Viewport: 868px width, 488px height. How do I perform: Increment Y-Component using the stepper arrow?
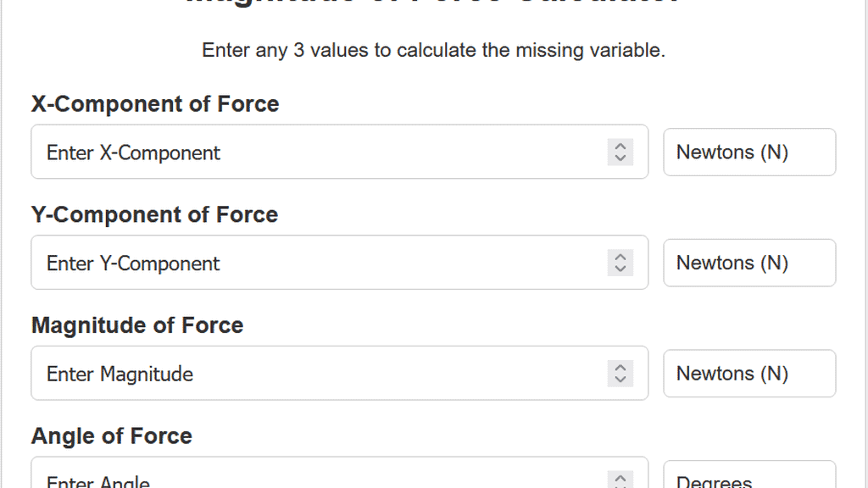tap(620, 257)
